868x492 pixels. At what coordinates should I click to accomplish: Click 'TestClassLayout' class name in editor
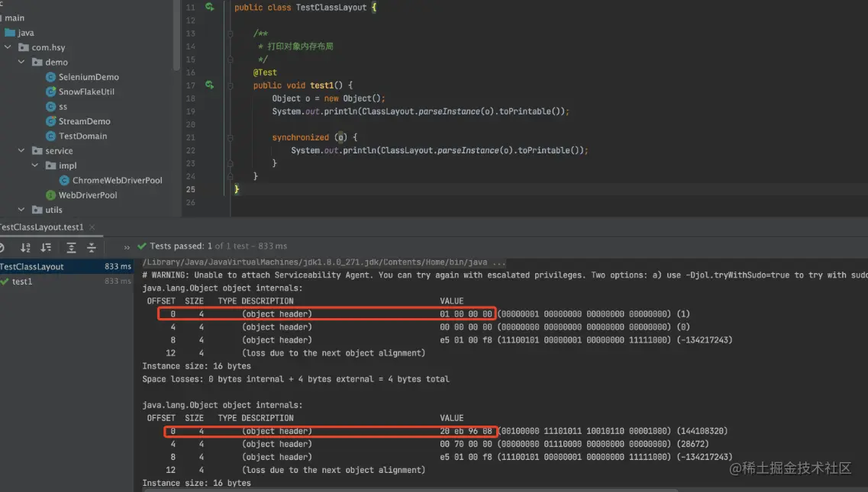[331, 8]
